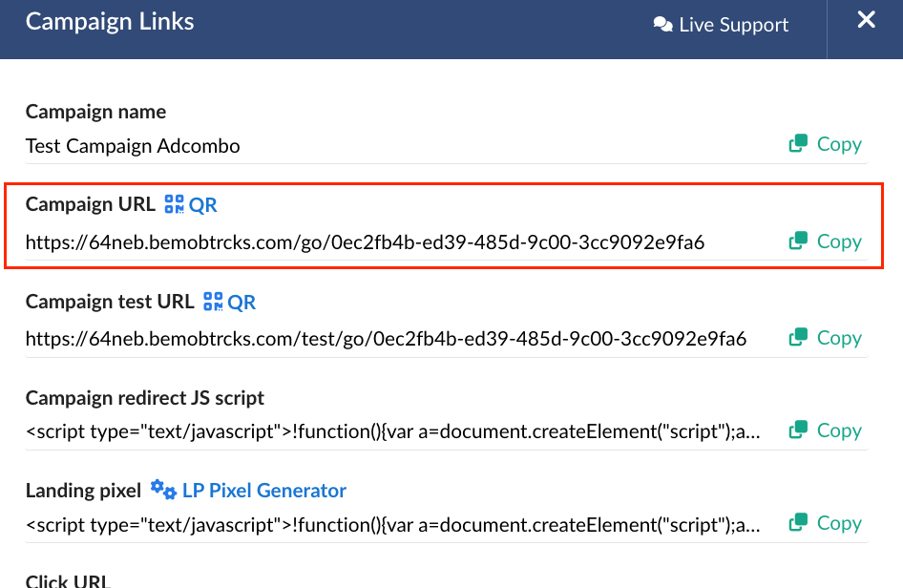Click the Campaign test URL address text
Screen dimensions: 903x588
[386, 339]
